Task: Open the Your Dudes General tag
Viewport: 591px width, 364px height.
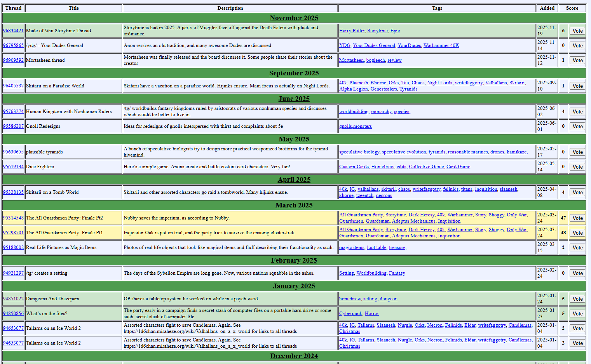Action: coord(374,45)
